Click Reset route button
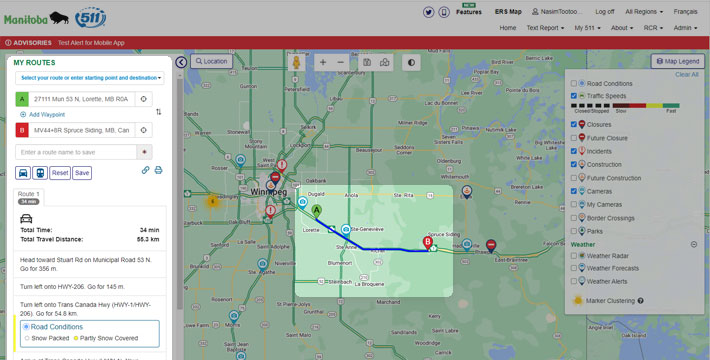 (x=60, y=173)
